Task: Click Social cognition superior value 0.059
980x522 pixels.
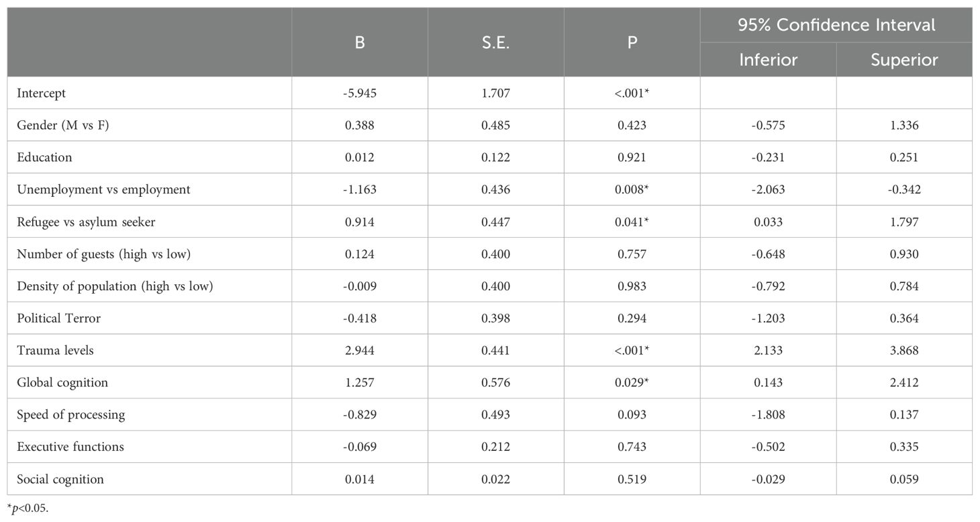Action: click(x=904, y=479)
